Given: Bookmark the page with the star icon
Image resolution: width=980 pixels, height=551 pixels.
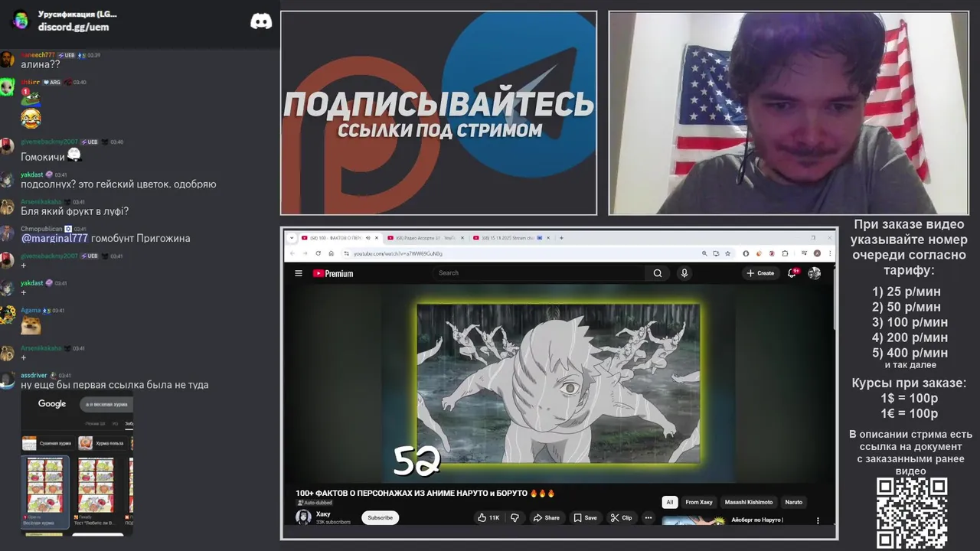Looking at the screenshot, I should tap(728, 253).
